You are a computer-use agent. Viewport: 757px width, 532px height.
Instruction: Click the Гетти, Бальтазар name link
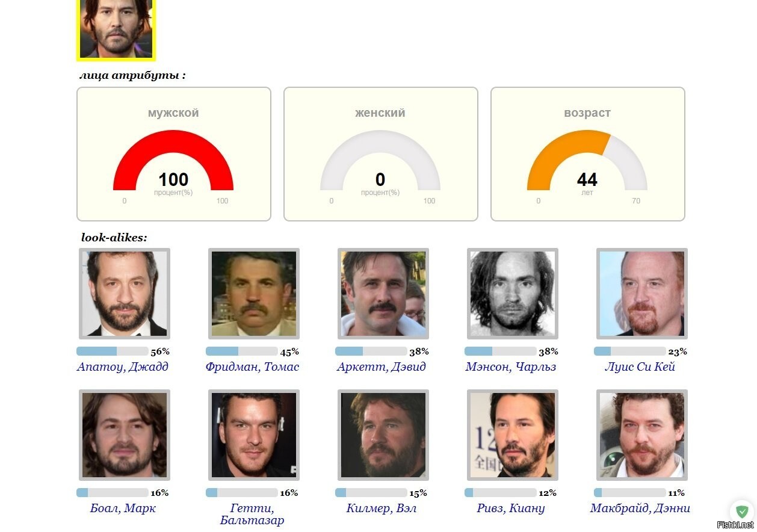click(x=252, y=514)
